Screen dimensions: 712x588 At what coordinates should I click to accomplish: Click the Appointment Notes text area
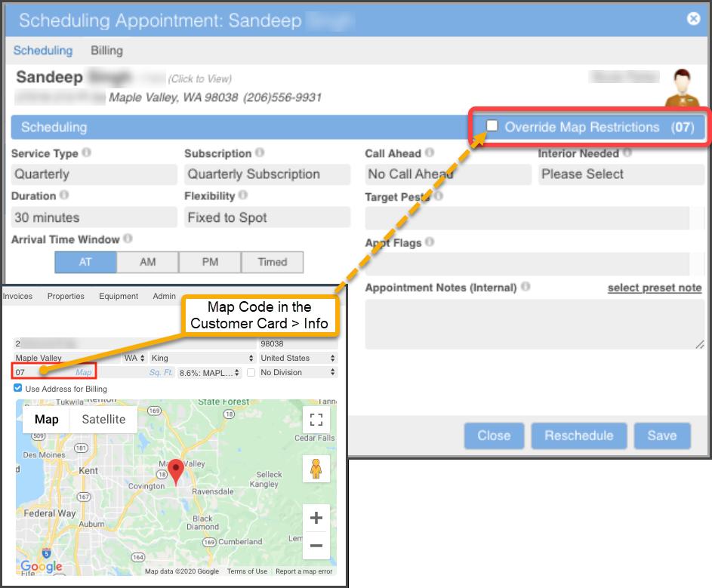point(534,325)
